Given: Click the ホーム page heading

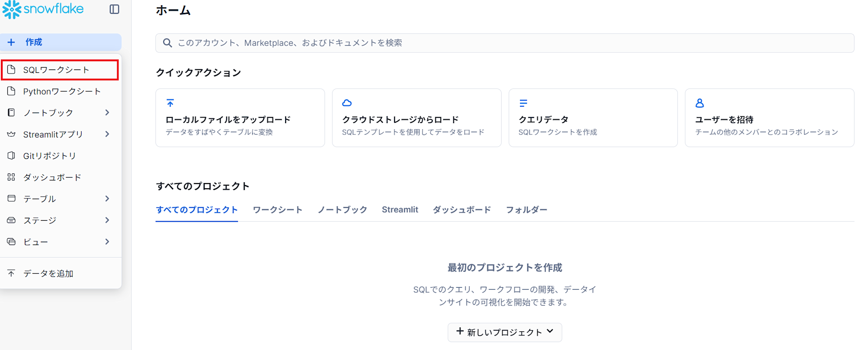Looking at the screenshot, I should click(x=173, y=10).
